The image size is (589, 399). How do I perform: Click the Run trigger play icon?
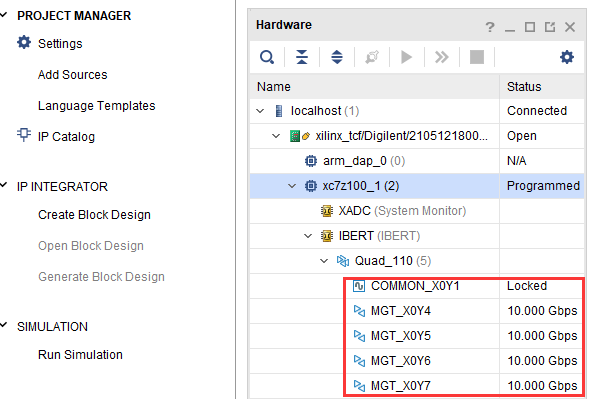(406, 57)
